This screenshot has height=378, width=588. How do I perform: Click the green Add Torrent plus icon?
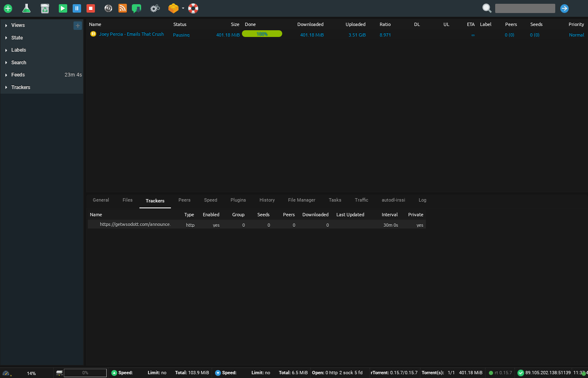[x=8, y=8]
